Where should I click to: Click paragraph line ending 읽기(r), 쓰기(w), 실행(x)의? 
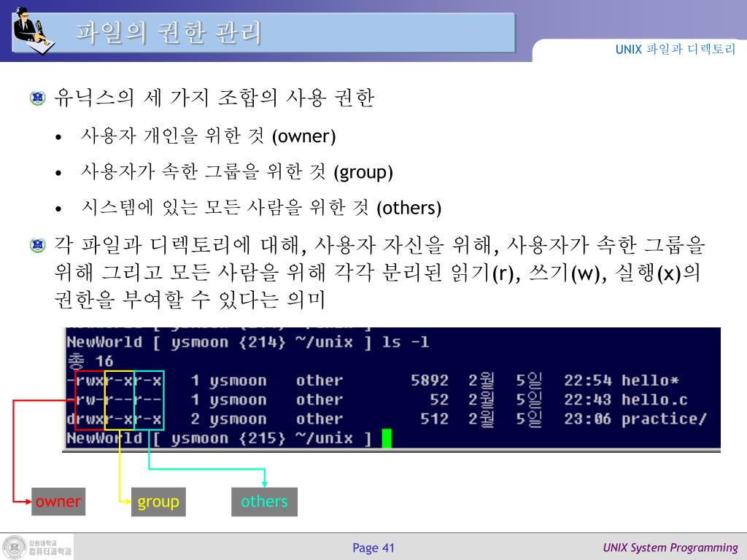click(x=377, y=273)
